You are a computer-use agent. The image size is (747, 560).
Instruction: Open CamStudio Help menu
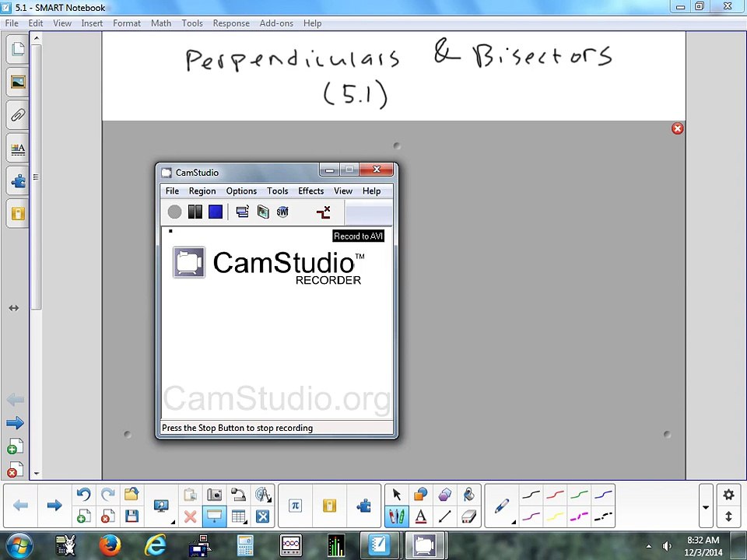[372, 191]
